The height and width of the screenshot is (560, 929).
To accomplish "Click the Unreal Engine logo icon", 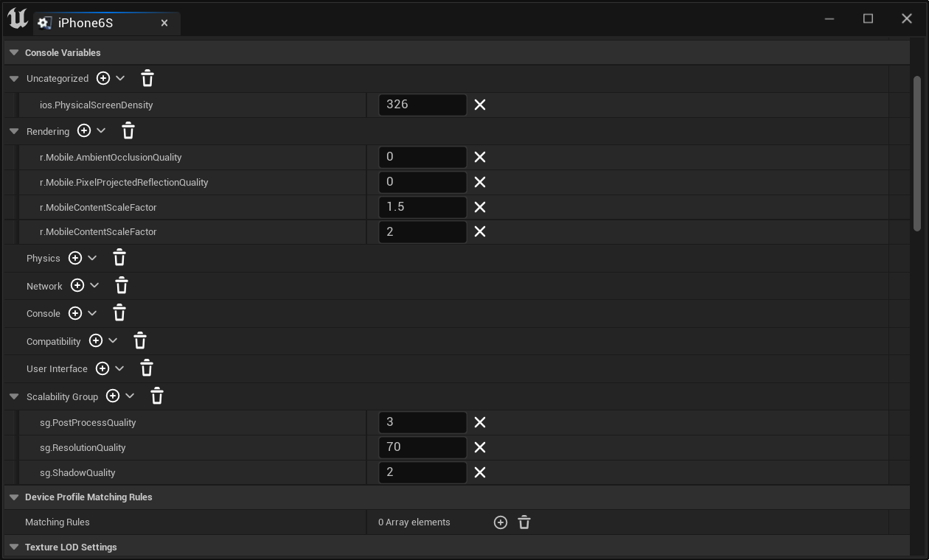I will point(18,19).
